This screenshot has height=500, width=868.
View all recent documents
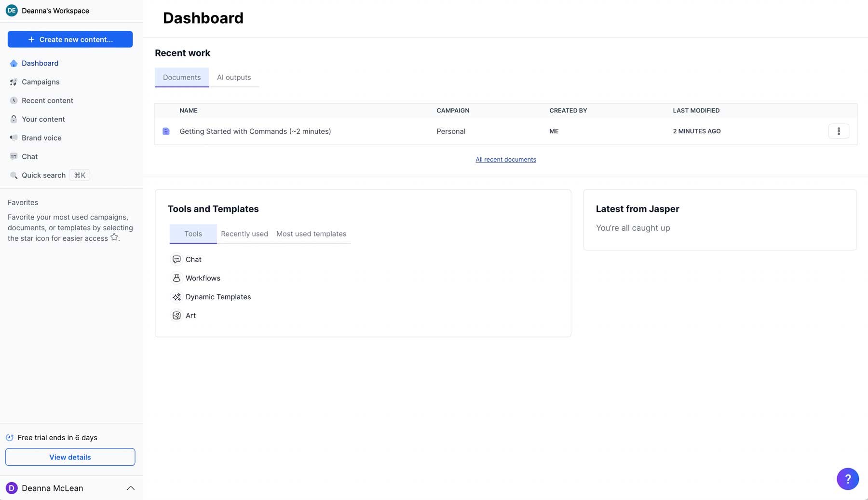coord(505,159)
